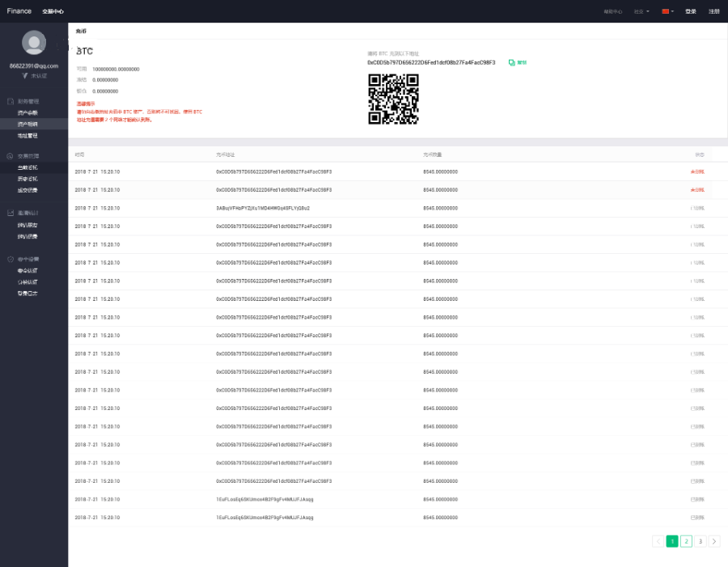728x567 pixels.
Task: Click the green copy address icon
Action: [x=512, y=62]
